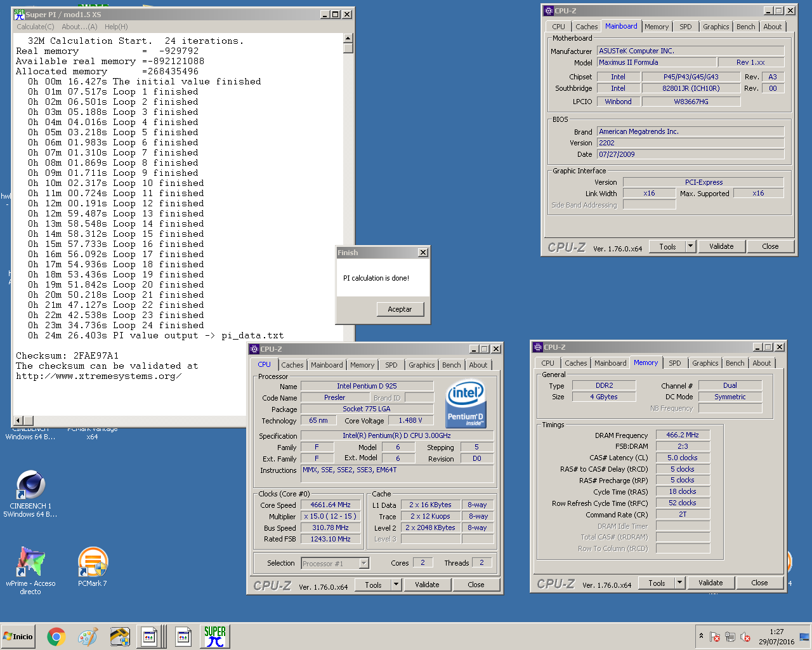The height and width of the screenshot is (650, 812).
Task: Switch to Caches tab in Mainboard window
Action: (x=586, y=27)
